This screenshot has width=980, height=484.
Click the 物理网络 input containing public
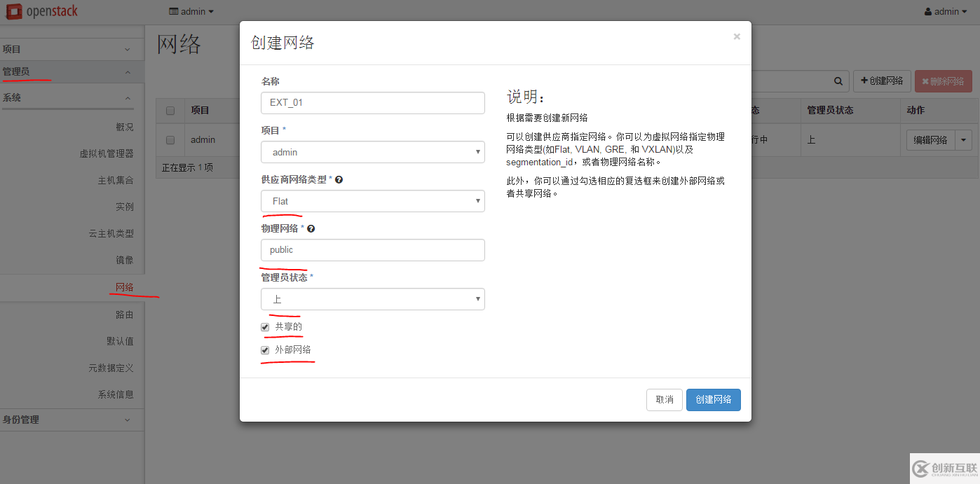tap(373, 250)
